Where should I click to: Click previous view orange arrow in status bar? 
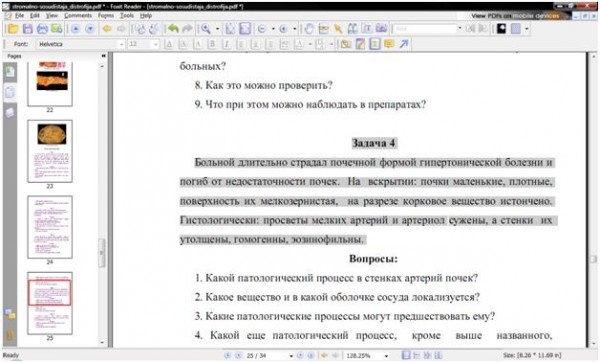point(324,355)
